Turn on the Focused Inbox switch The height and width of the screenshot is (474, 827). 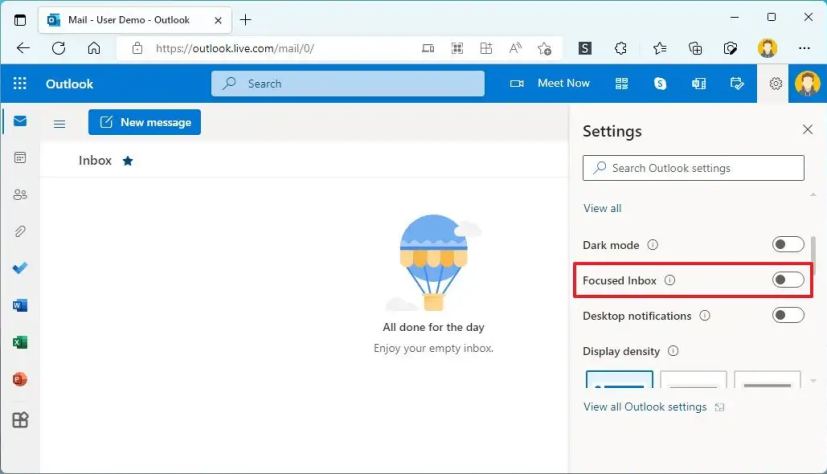point(788,279)
